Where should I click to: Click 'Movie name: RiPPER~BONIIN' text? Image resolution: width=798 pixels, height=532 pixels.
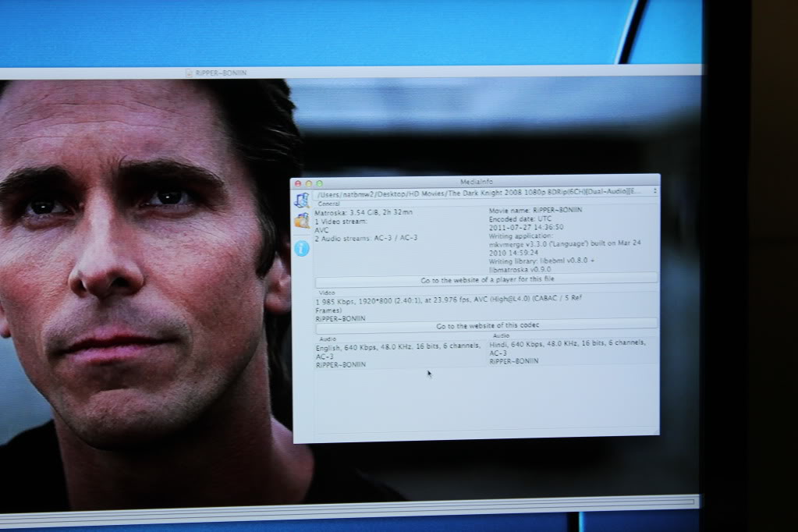pyautogui.click(x=535, y=211)
